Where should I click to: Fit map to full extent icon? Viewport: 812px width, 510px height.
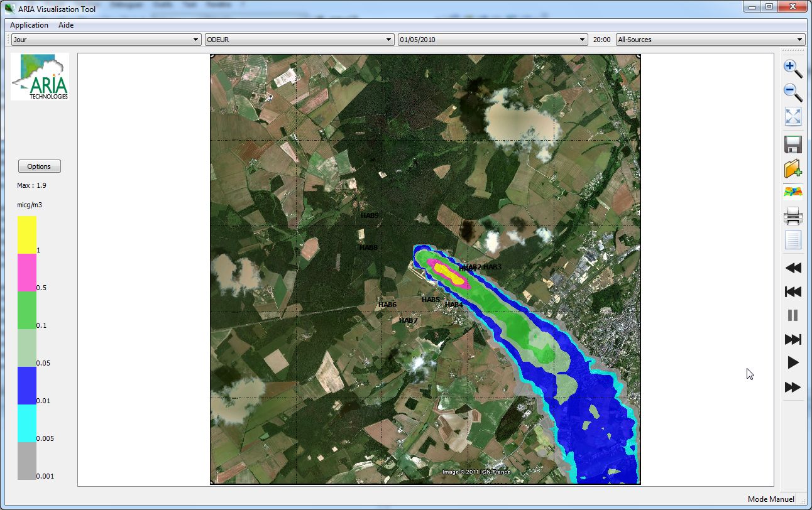tap(793, 116)
